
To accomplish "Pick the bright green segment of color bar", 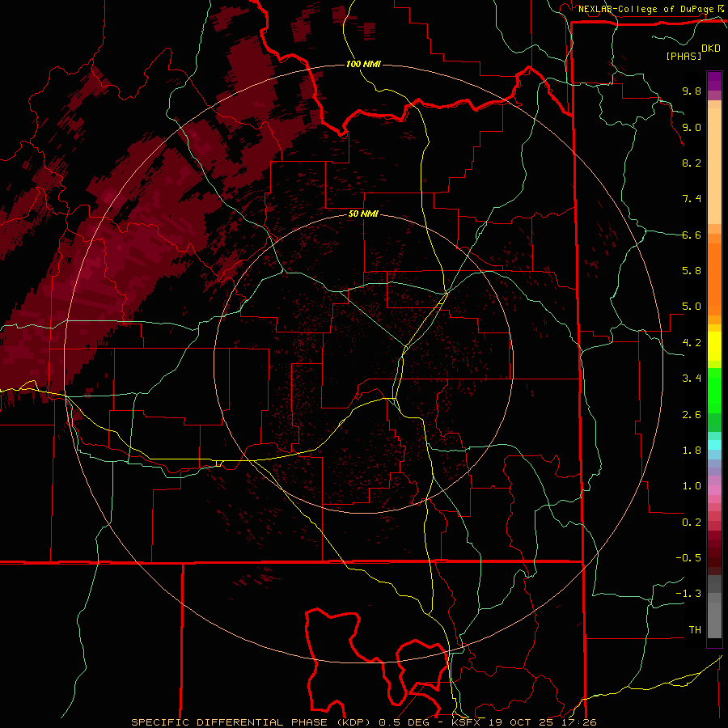I will (714, 390).
